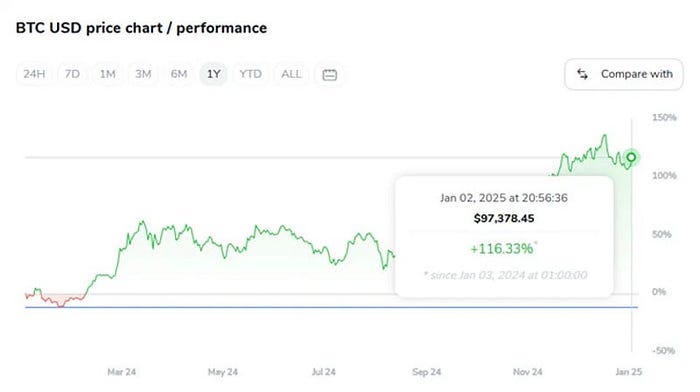Click the red negative area of chart
700x392 pixels.
click(x=58, y=300)
